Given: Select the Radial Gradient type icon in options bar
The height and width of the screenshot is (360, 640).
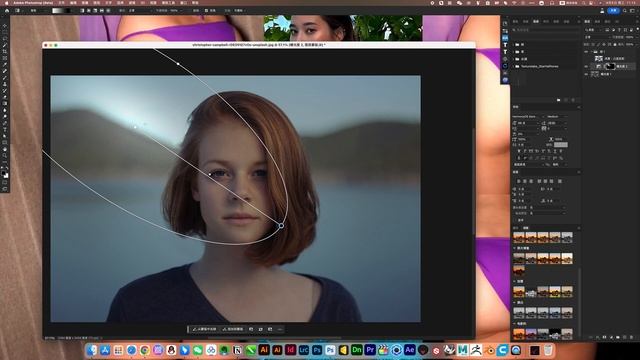Looking at the screenshot, I should point(89,10).
